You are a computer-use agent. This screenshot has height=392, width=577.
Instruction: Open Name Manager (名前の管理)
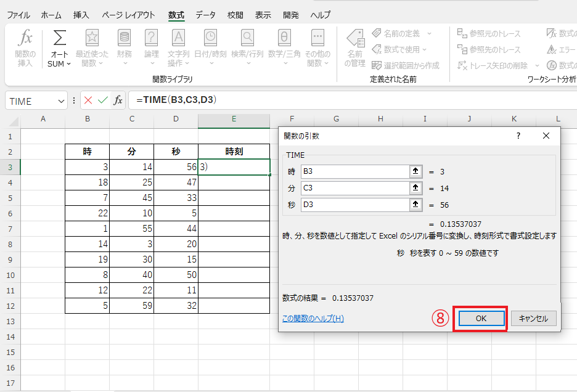coord(355,48)
